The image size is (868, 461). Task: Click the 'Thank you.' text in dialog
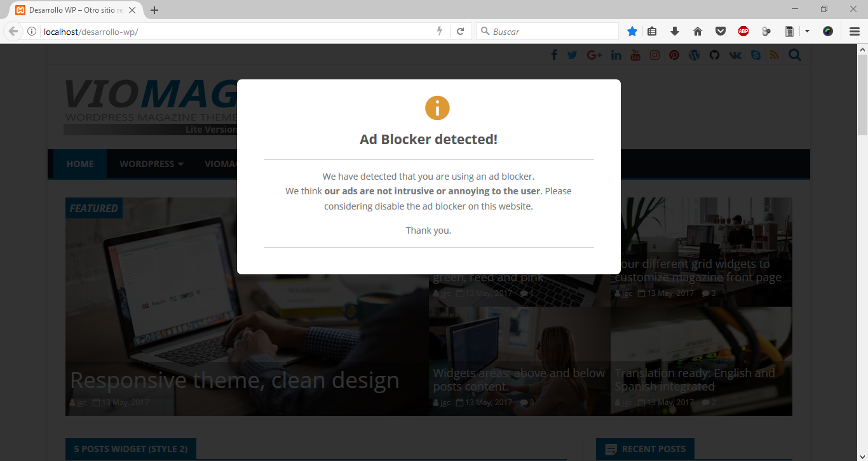point(429,230)
